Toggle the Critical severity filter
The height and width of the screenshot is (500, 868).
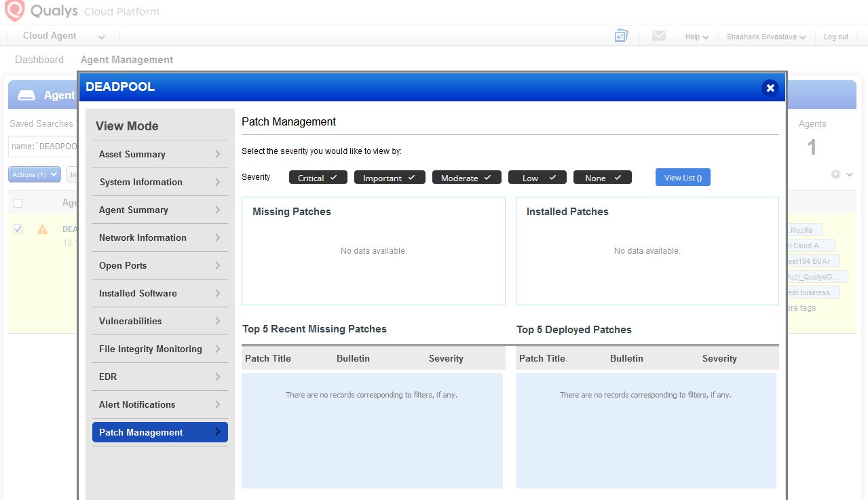pos(318,178)
